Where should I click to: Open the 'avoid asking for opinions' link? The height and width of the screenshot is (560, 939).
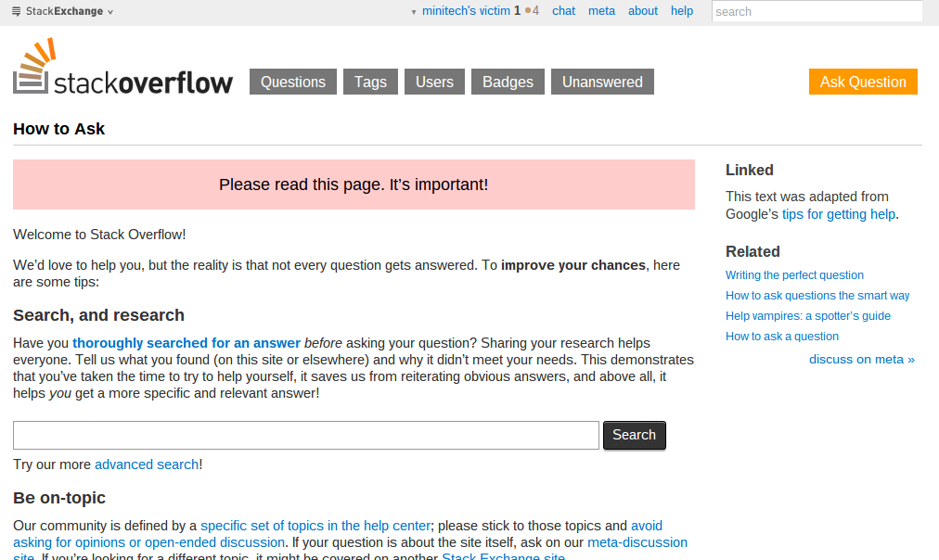[x=338, y=534]
